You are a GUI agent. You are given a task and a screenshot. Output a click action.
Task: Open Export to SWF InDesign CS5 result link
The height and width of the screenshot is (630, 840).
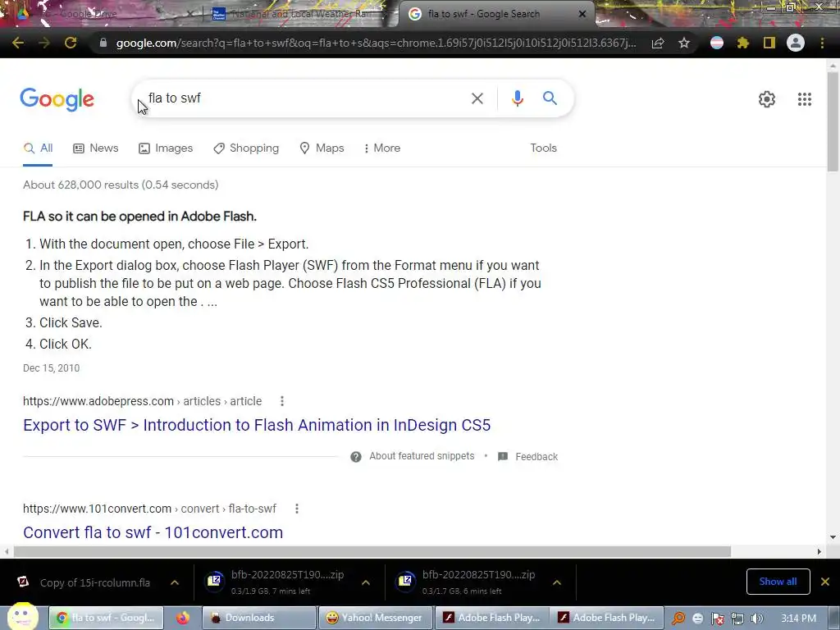[257, 426]
